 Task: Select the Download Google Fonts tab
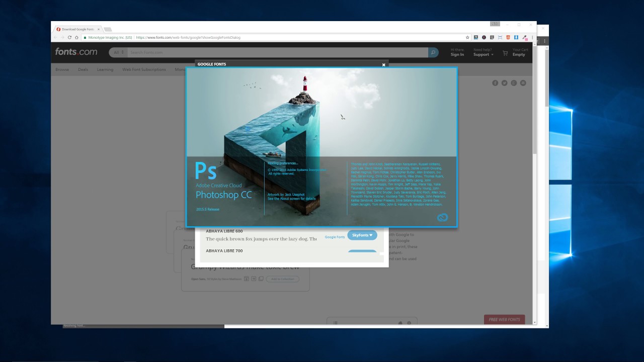(x=77, y=29)
